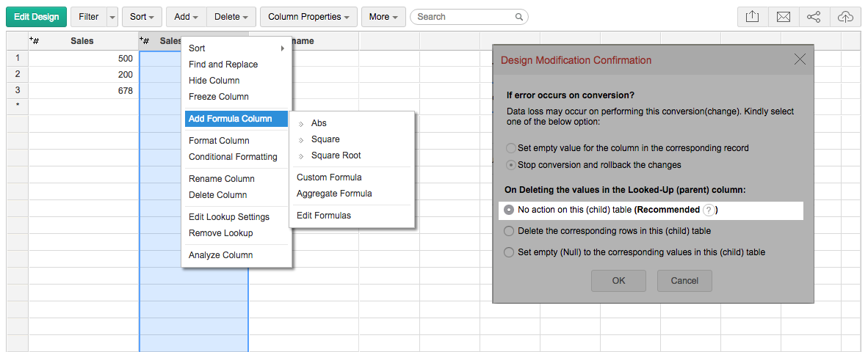Click the Edit Design button

(x=37, y=17)
